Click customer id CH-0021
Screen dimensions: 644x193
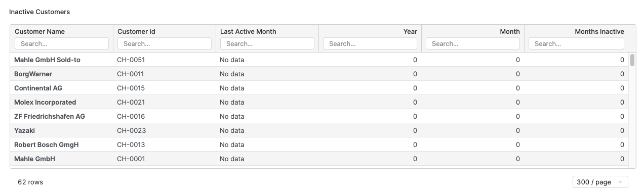click(131, 102)
